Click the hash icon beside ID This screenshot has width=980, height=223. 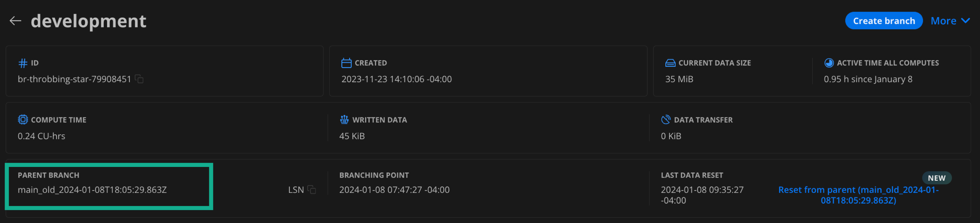22,63
